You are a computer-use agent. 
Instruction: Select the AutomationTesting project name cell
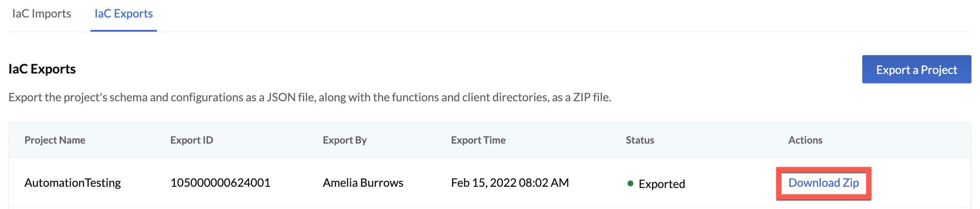[x=73, y=183]
